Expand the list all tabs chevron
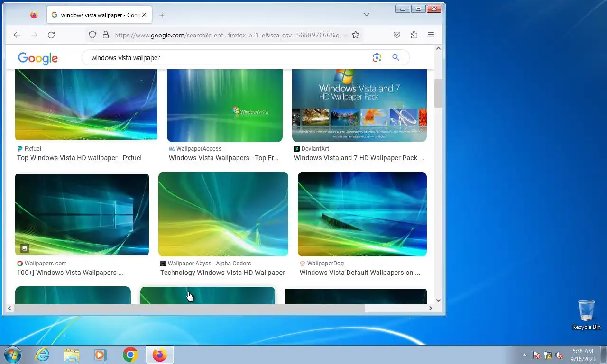 [x=366, y=15]
